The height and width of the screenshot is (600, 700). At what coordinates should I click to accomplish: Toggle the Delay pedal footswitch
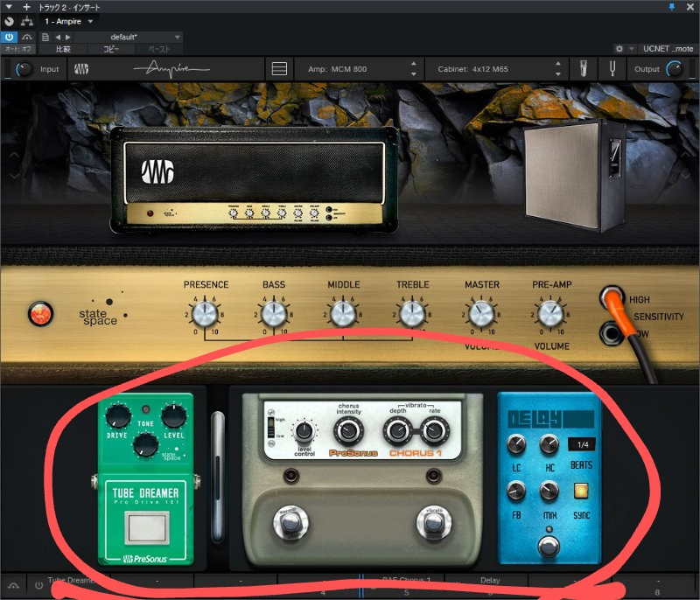[x=549, y=547]
